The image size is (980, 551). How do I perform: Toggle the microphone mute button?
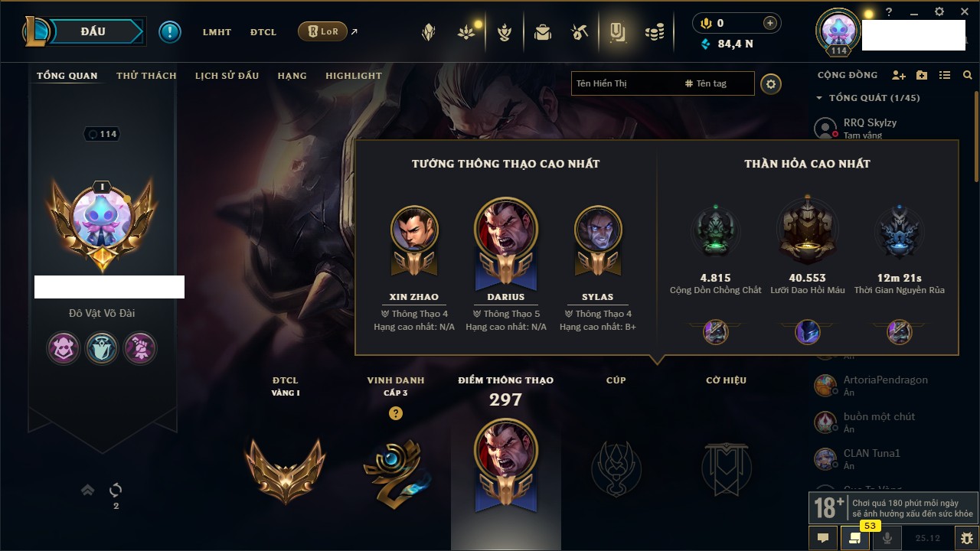point(887,538)
